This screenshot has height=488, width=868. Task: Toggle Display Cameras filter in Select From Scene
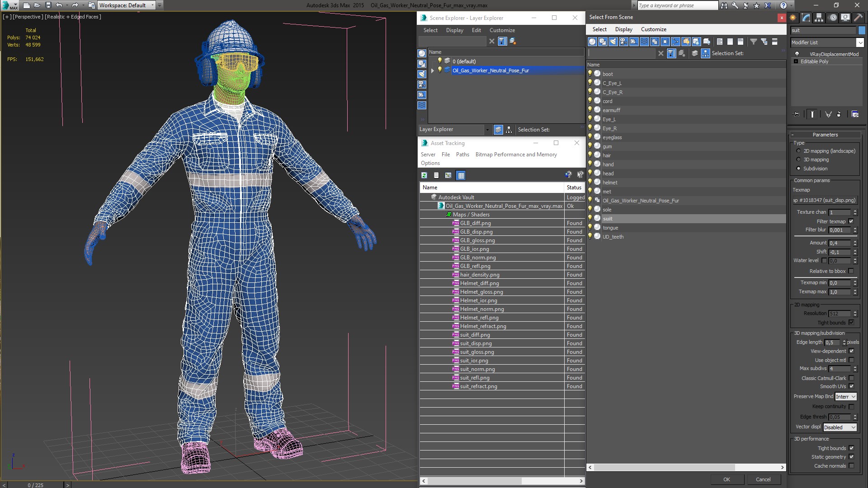click(623, 42)
